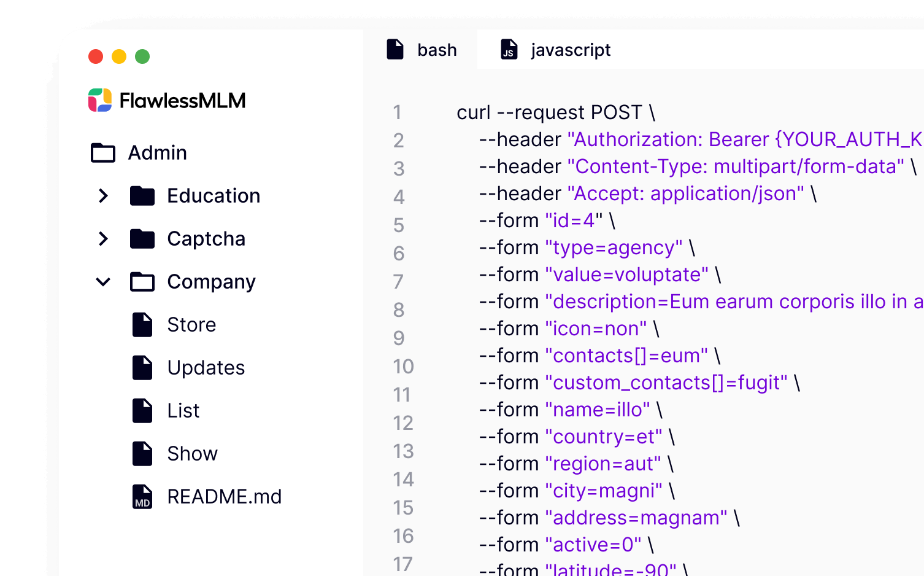Click the bash tab file icon

(395, 49)
